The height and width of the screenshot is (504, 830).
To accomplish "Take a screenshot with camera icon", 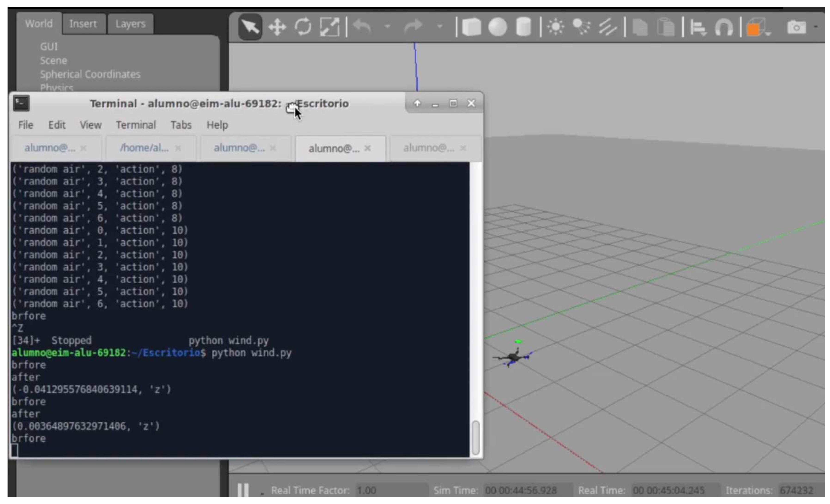I will [x=796, y=27].
